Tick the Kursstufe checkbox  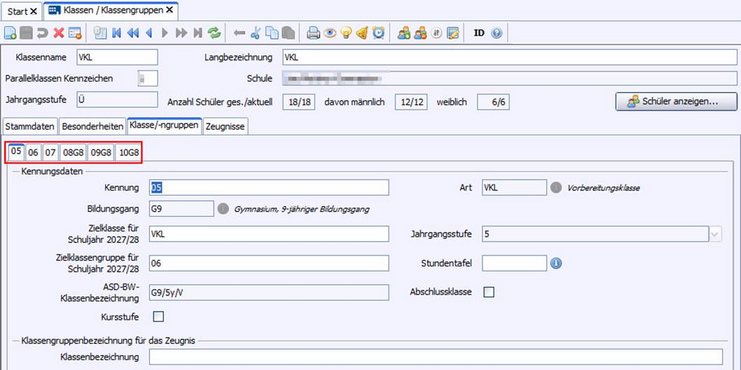[159, 317]
